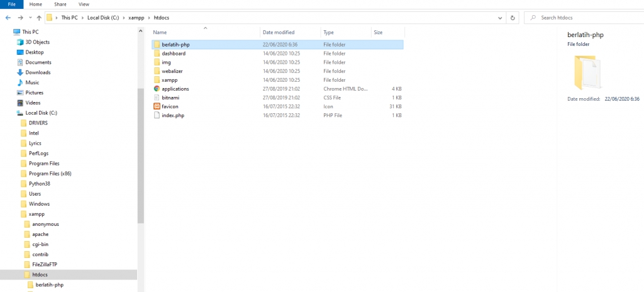Click the Up one level arrow
Image resolution: width=644 pixels, height=292 pixels.
coord(40,18)
